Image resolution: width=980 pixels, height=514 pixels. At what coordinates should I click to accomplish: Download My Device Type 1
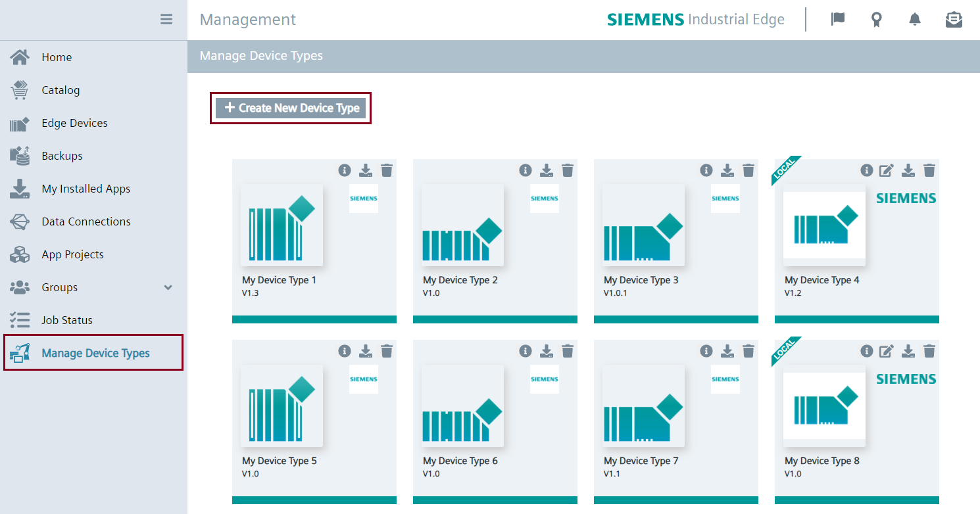[366, 170]
